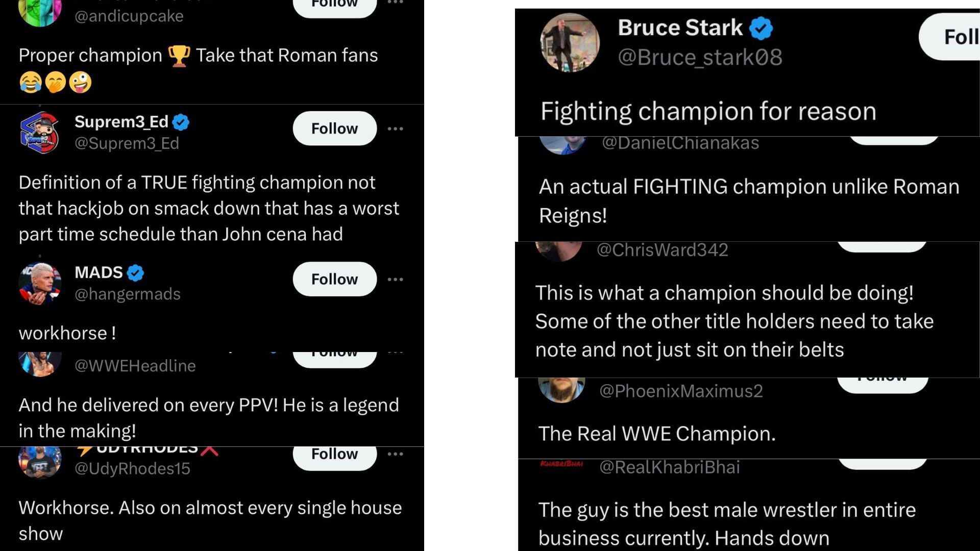Follow the Suprem3_Ed account

point(334,129)
